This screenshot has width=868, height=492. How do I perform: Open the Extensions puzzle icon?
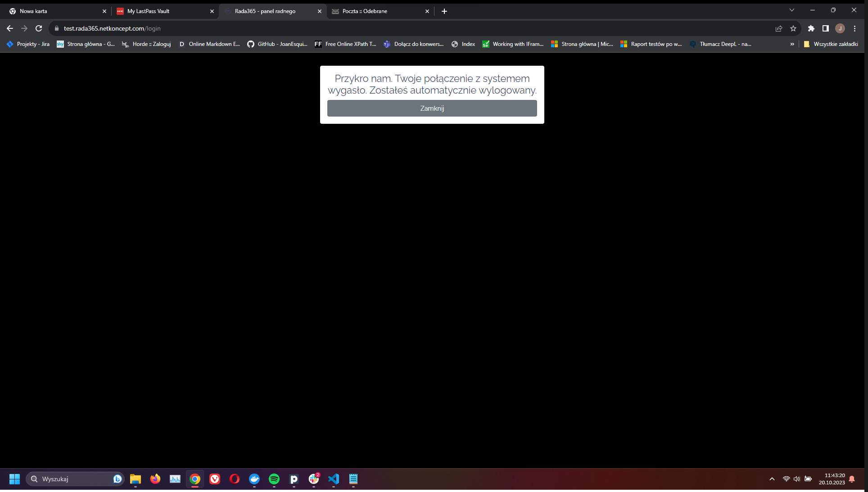pos(811,28)
